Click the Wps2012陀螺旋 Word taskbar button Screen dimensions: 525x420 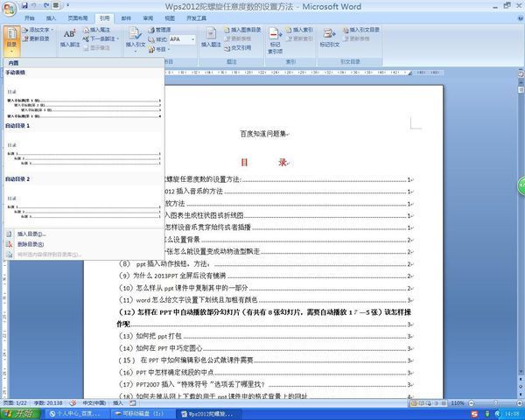coord(210,414)
